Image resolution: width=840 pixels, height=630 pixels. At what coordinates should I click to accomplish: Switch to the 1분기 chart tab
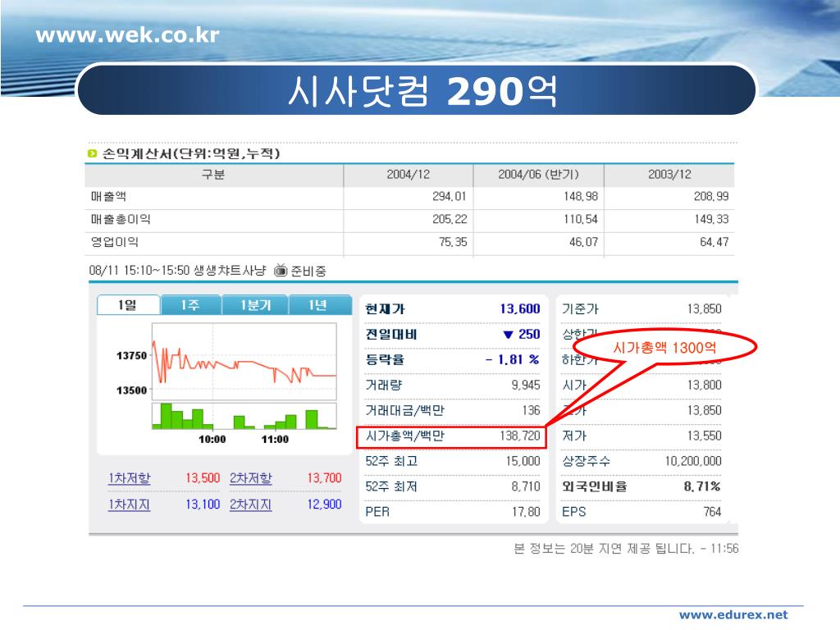point(255,305)
